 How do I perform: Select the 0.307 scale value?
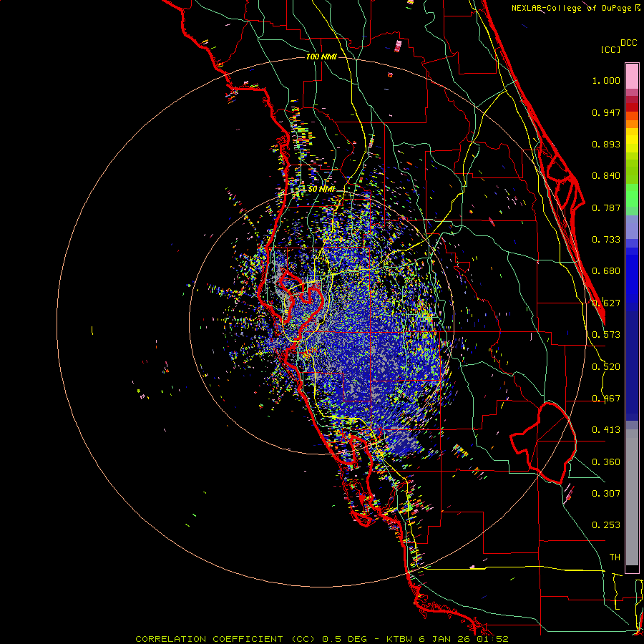click(606, 494)
